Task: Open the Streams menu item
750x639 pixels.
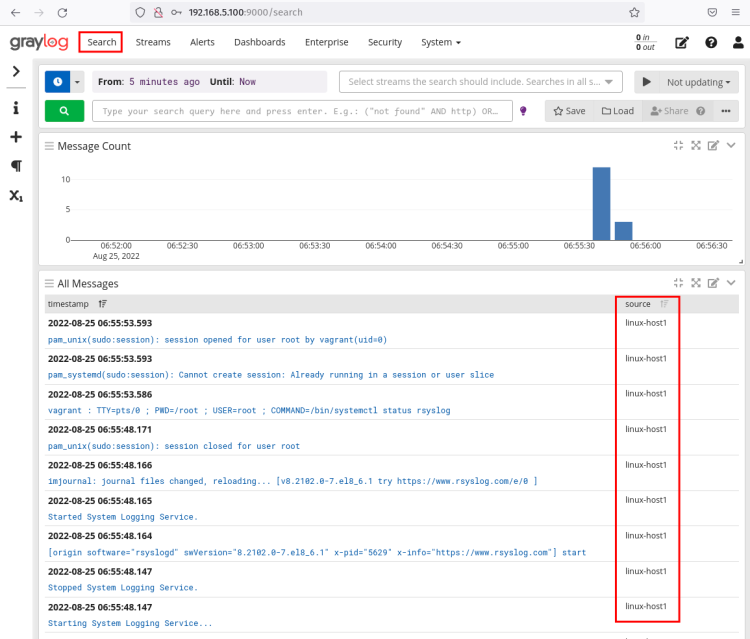Action: (153, 42)
